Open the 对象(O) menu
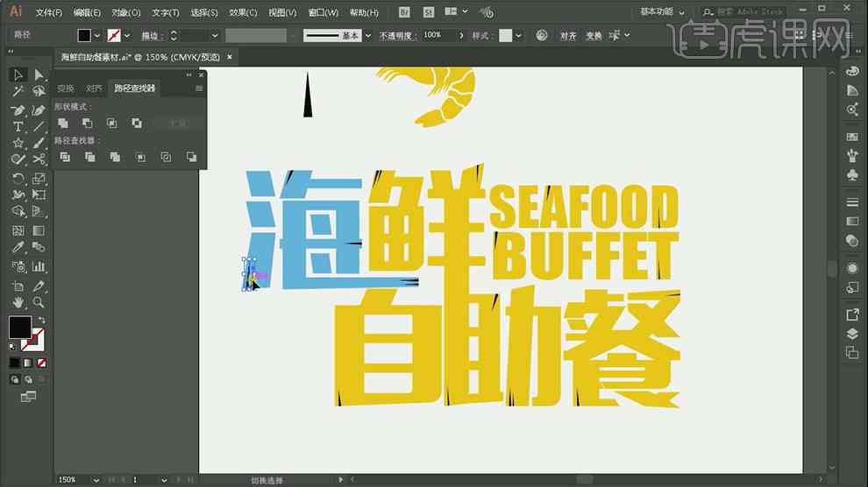The width and height of the screenshot is (868, 487). point(126,12)
